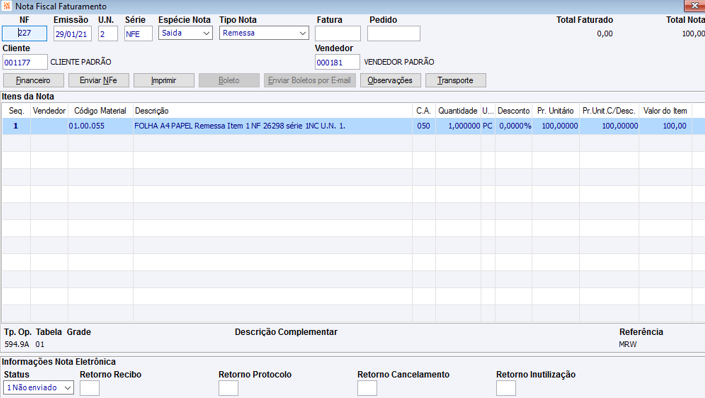
Task: Click the 050 C.A. cell
Action: click(x=424, y=126)
